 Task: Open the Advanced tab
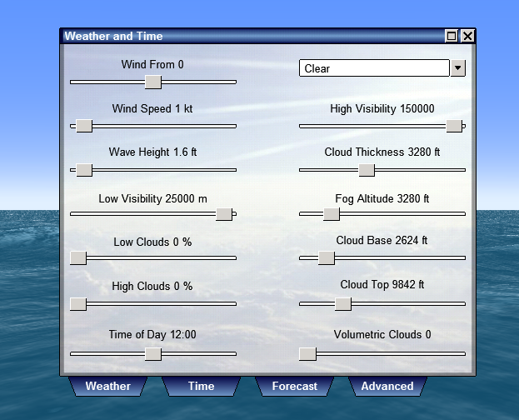(x=387, y=386)
